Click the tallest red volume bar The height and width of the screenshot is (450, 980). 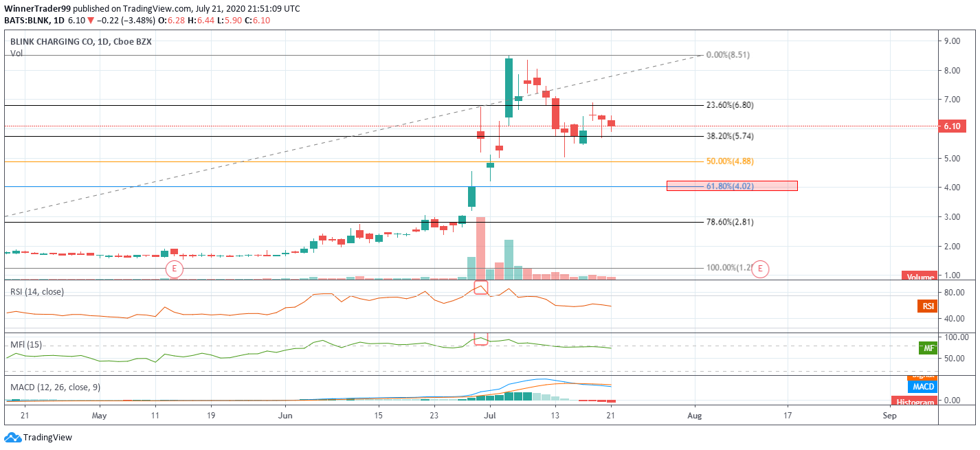tap(480, 248)
